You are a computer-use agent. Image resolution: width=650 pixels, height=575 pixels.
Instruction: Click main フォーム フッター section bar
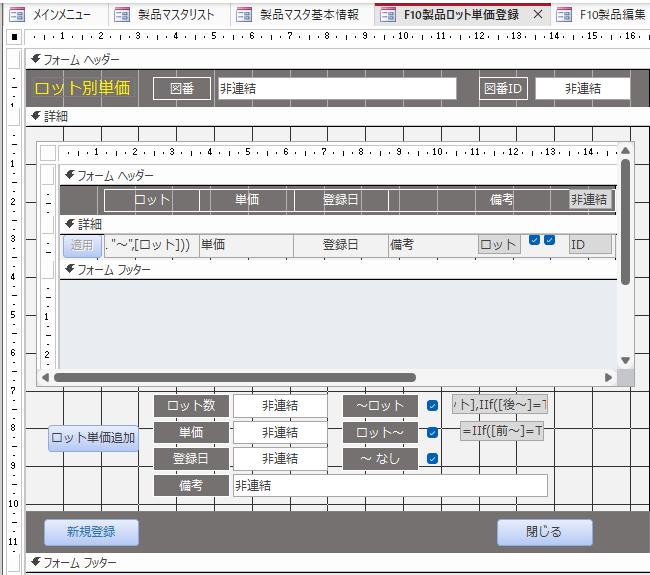(338, 563)
